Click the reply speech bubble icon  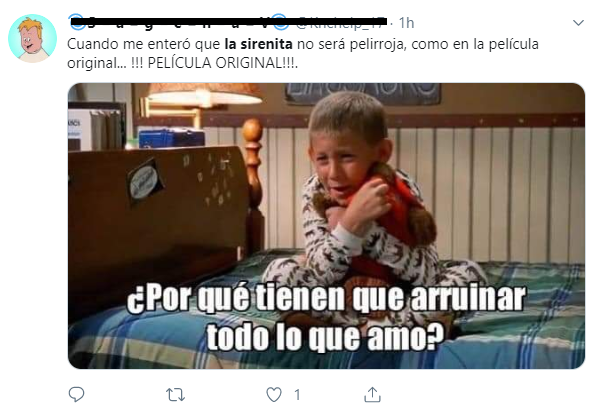tap(76, 394)
